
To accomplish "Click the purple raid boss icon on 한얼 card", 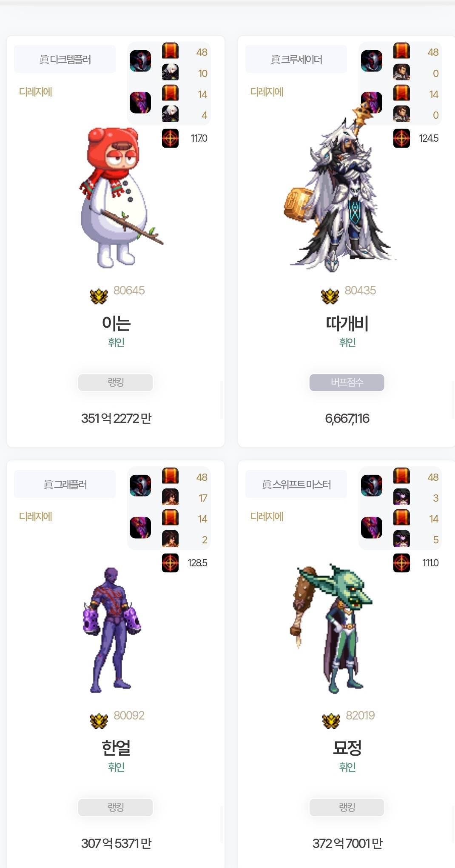I will (x=140, y=528).
